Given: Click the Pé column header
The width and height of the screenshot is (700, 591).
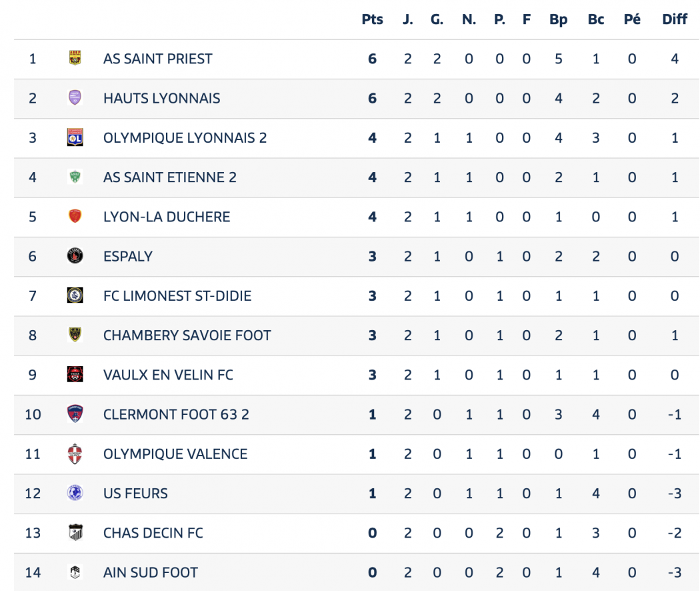Looking at the screenshot, I should tap(632, 19).
